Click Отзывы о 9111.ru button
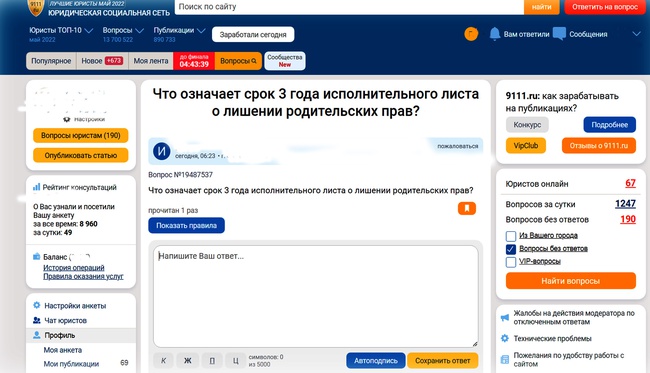The height and width of the screenshot is (373, 650). point(599,145)
